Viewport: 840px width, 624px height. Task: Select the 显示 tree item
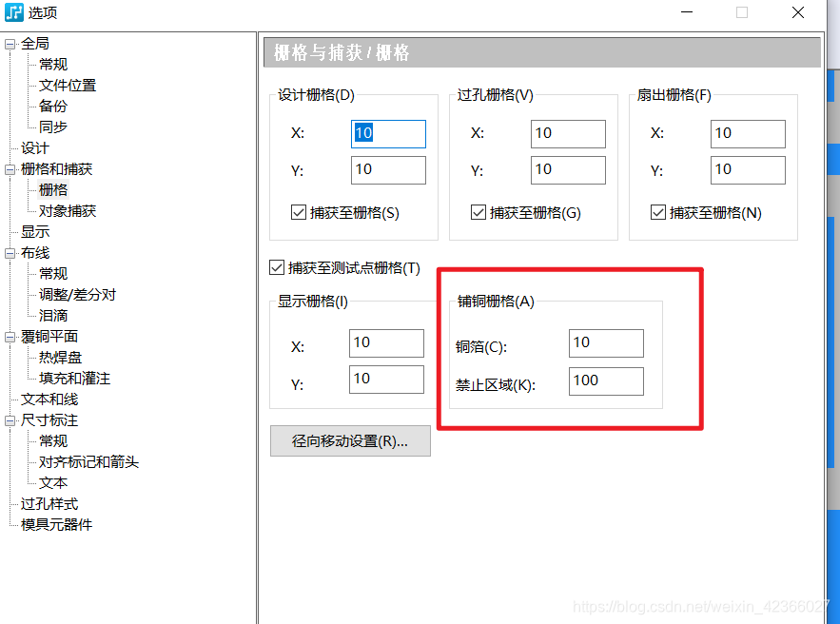pyautogui.click(x=35, y=232)
